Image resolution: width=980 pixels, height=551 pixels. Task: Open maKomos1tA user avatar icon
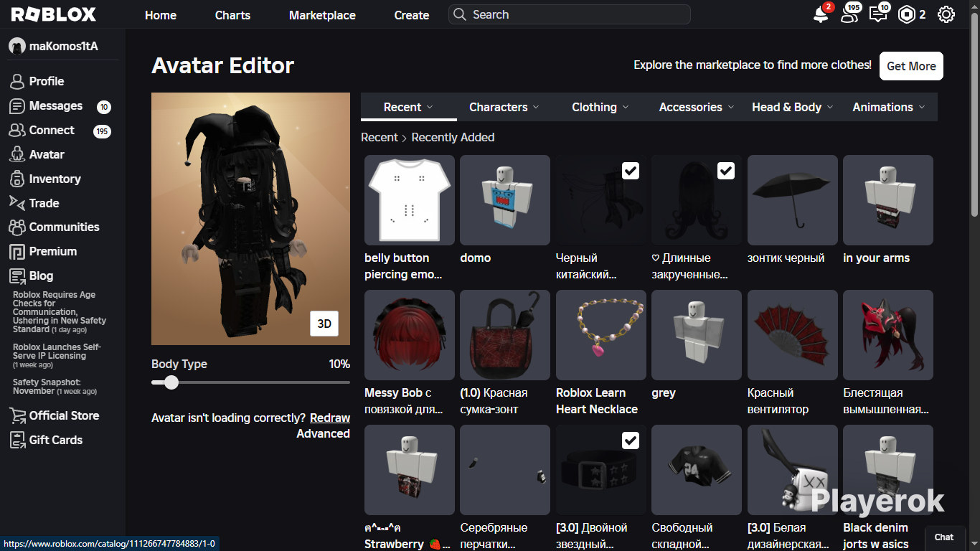coord(17,46)
